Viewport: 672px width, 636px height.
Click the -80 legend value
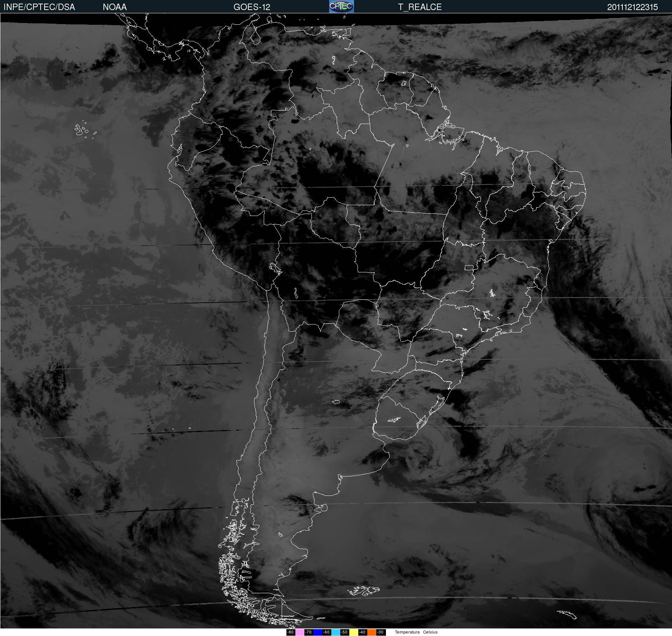(x=291, y=632)
